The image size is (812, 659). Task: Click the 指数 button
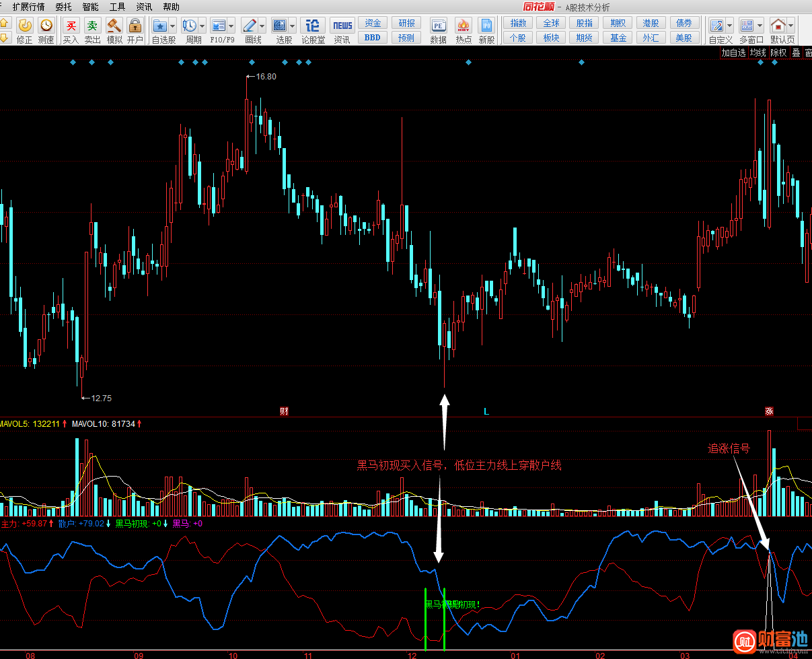[x=518, y=23]
